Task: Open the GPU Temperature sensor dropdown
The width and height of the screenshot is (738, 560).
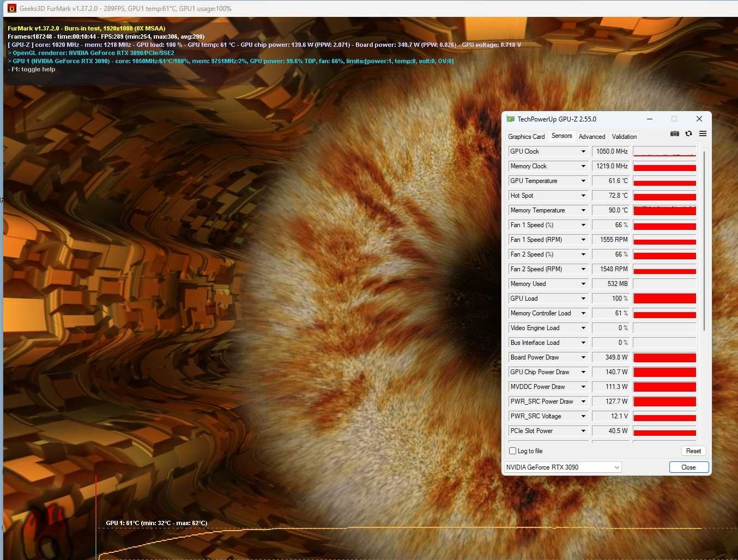Action: [x=583, y=181]
